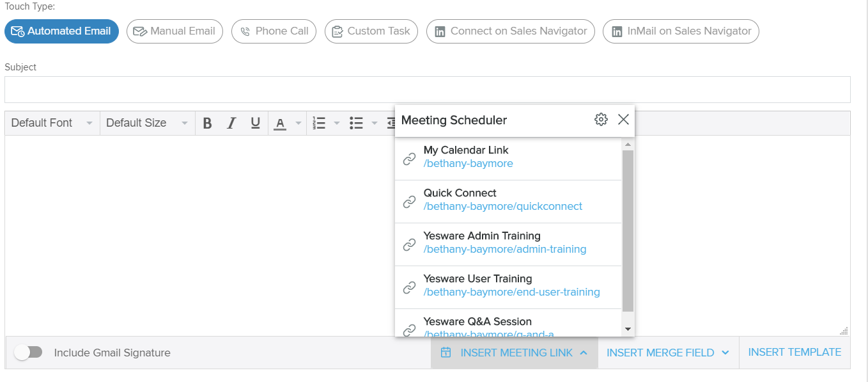This screenshot has width=868, height=382.
Task: Click the bulleted list icon
Action: [x=357, y=123]
